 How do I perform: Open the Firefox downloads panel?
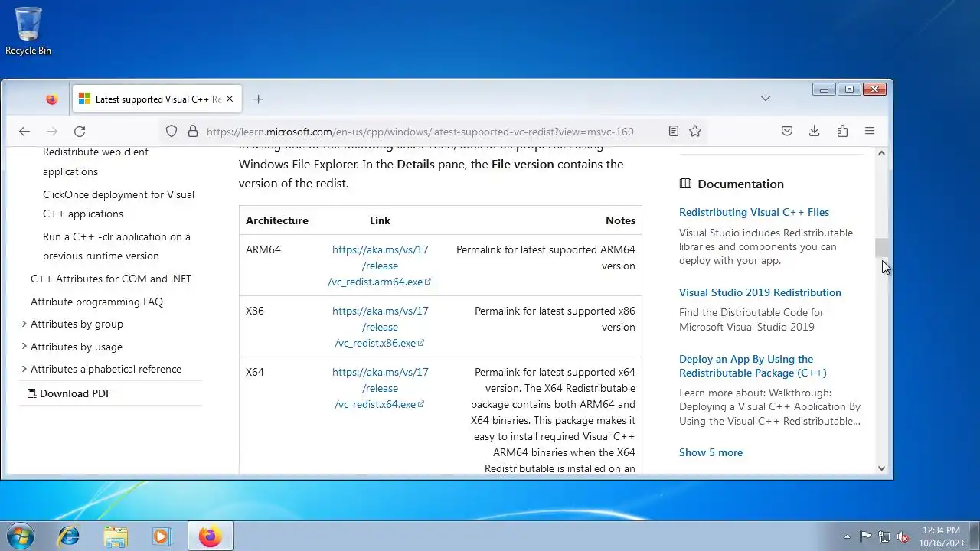tap(815, 132)
